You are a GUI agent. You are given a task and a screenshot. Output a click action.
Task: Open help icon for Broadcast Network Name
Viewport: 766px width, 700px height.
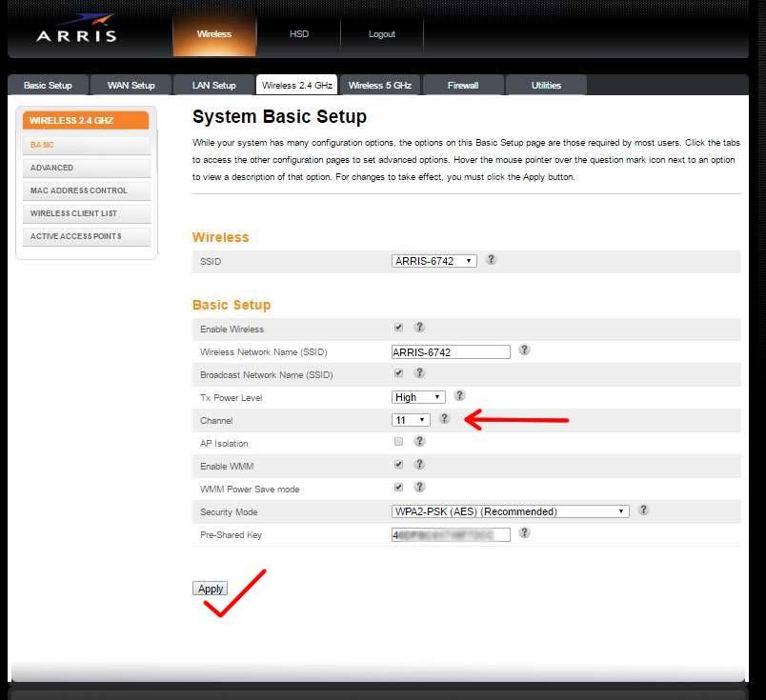tap(419, 372)
